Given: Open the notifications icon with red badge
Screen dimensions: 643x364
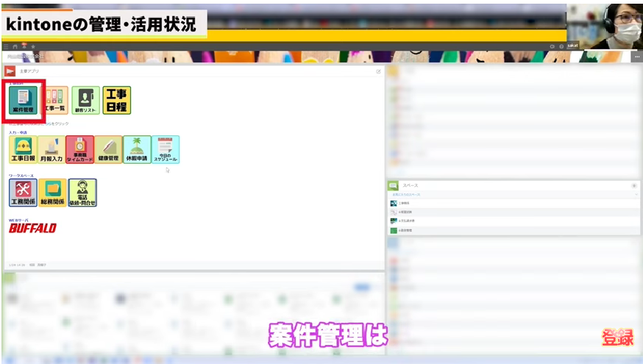Looking at the screenshot, I should (x=24, y=46).
